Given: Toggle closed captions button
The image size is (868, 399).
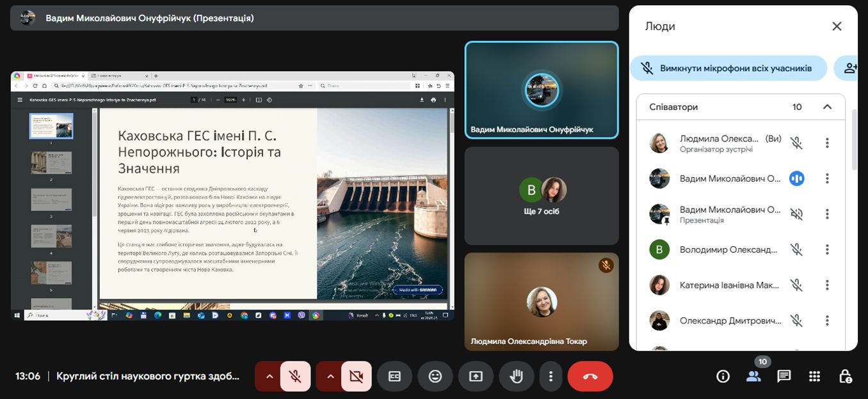Looking at the screenshot, I should [394, 377].
